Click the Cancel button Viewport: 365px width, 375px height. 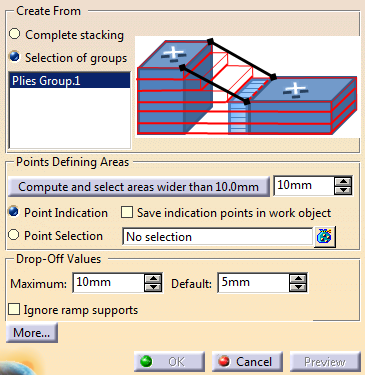[247, 362]
